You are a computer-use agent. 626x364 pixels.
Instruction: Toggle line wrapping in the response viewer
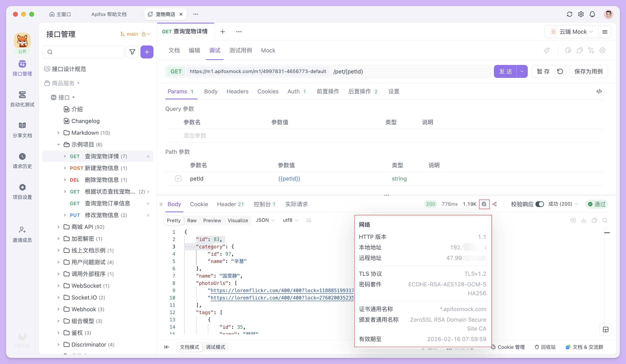coord(309,220)
